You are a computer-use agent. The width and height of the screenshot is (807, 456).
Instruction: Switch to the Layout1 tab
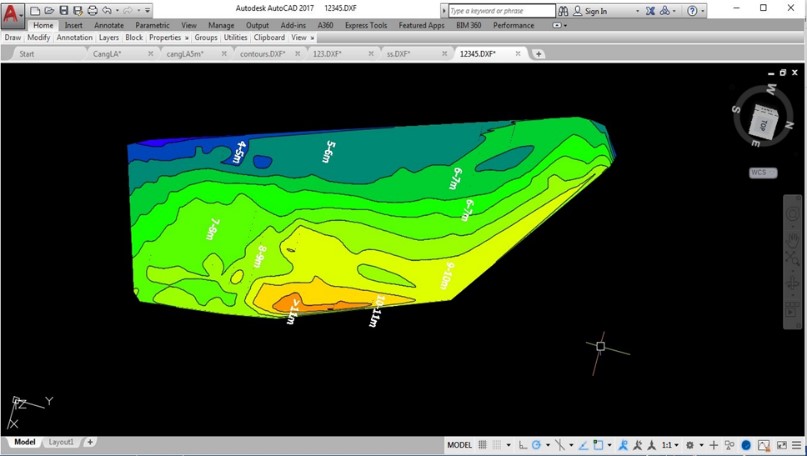click(61, 442)
